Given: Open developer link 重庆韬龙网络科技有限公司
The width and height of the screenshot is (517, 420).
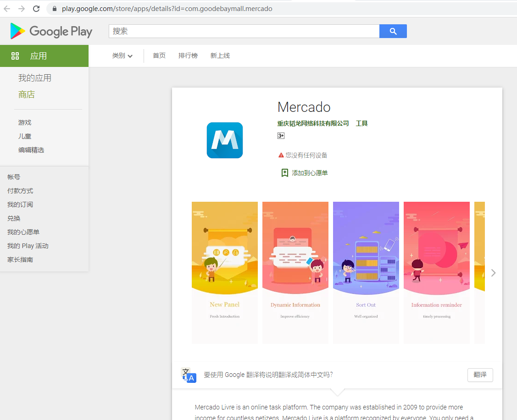Looking at the screenshot, I should point(313,123).
